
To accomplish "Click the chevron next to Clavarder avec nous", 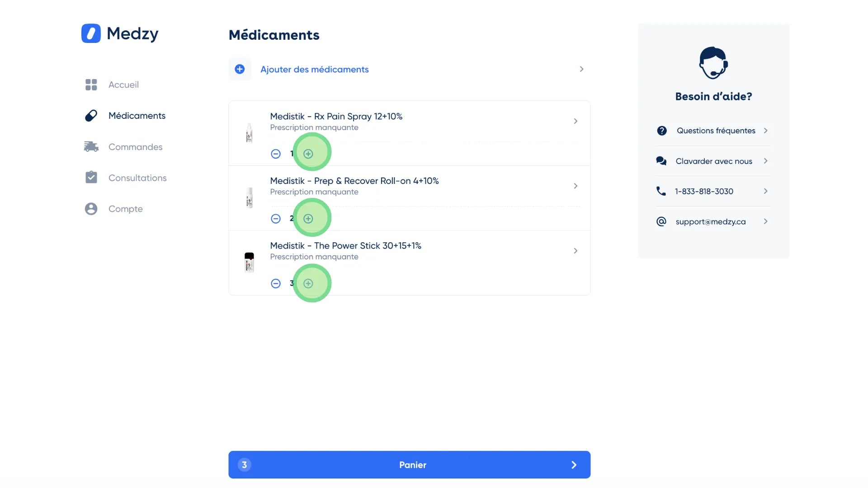I will 766,161.
